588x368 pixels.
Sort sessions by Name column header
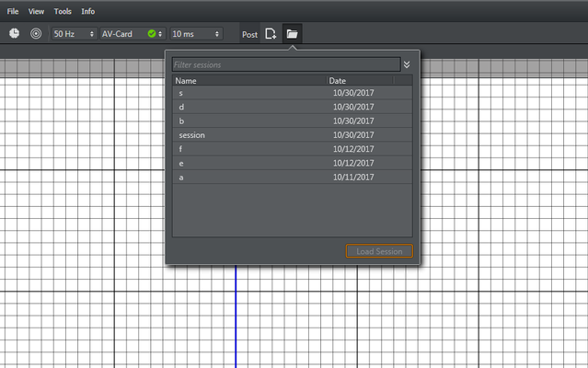[x=248, y=81]
